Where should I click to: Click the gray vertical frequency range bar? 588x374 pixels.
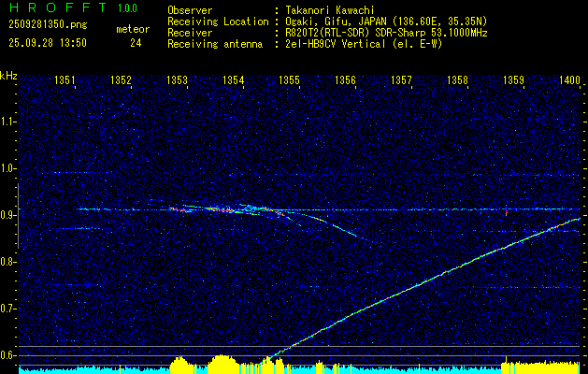(x=18, y=216)
